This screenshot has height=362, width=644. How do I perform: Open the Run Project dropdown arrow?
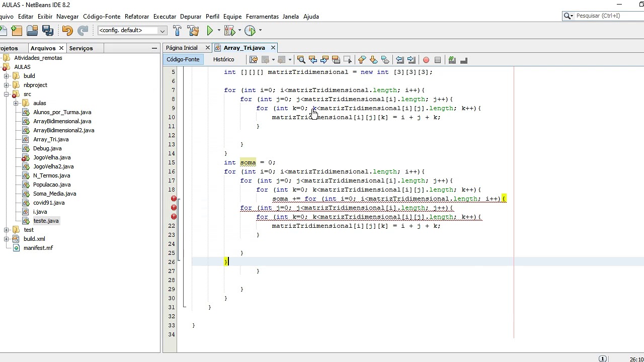219,31
